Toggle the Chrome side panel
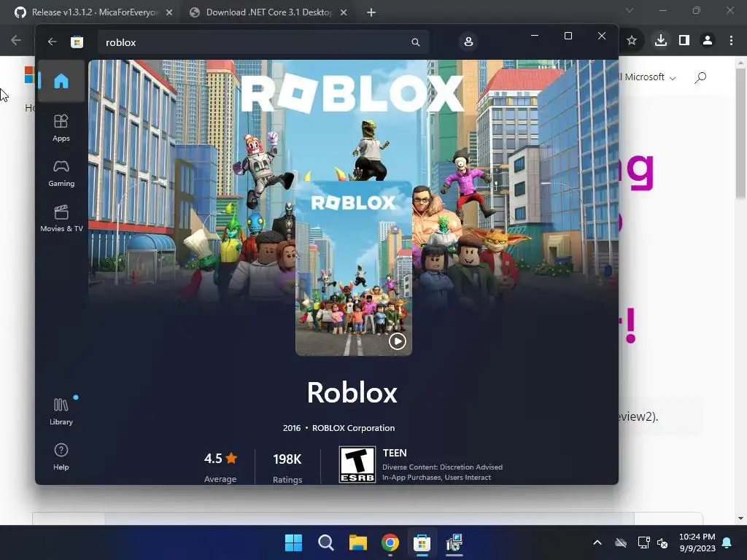This screenshot has width=747, height=560. pos(684,41)
